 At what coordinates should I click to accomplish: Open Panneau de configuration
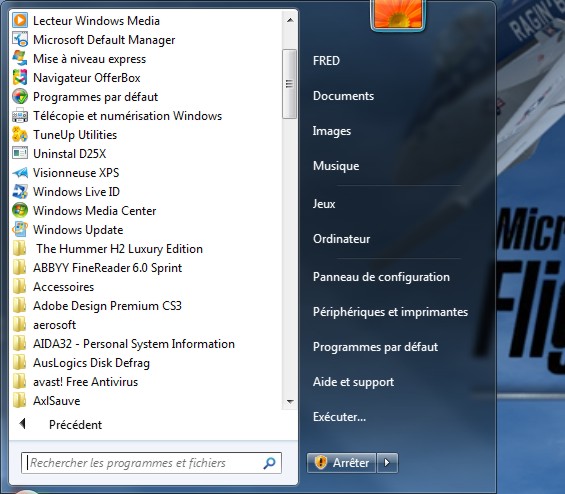tap(381, 277)
